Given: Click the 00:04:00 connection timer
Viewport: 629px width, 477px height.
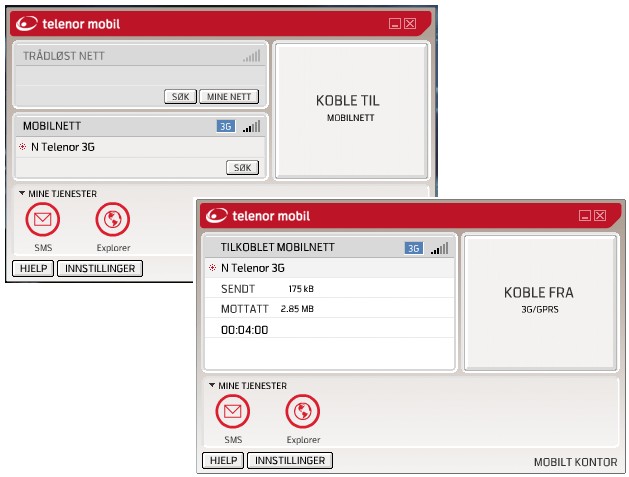Looking at the screenshot, I should click(244, 330).
